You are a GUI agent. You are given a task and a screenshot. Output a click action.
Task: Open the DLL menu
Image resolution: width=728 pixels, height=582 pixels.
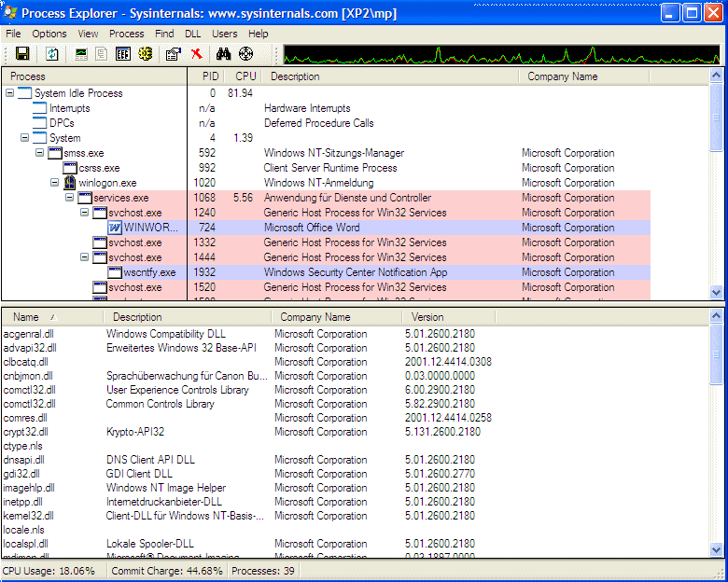(192, 34)
